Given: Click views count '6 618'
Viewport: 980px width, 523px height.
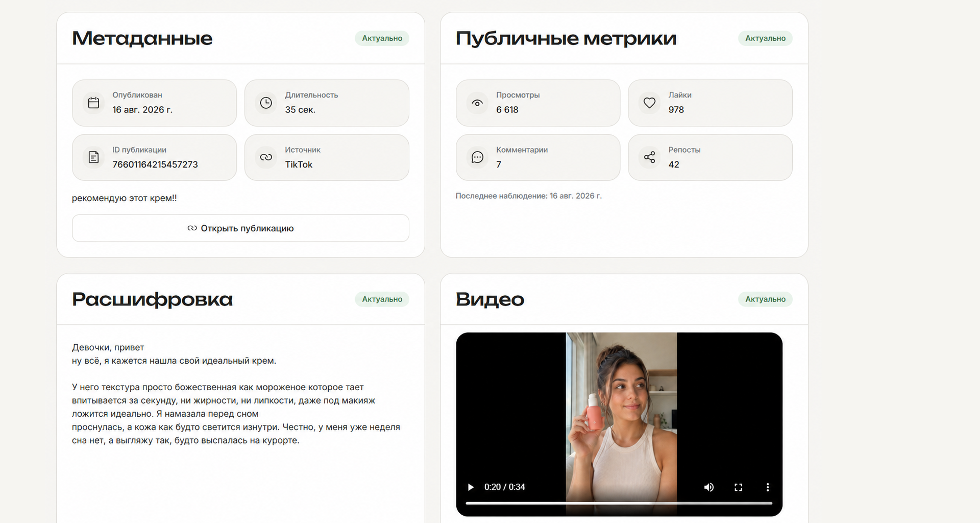Looking at the screenshot, I should pyautogui.click(x=507, y=110).
